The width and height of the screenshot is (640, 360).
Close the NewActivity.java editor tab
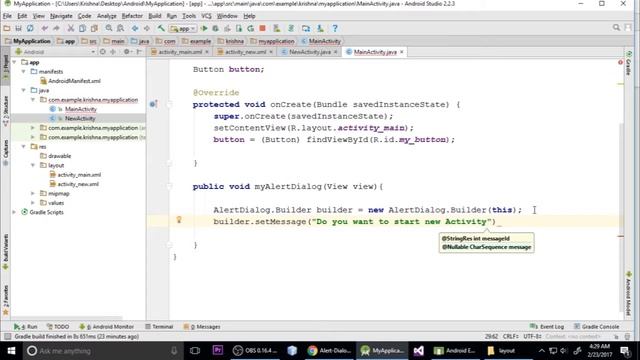click(x=336, y=52)
